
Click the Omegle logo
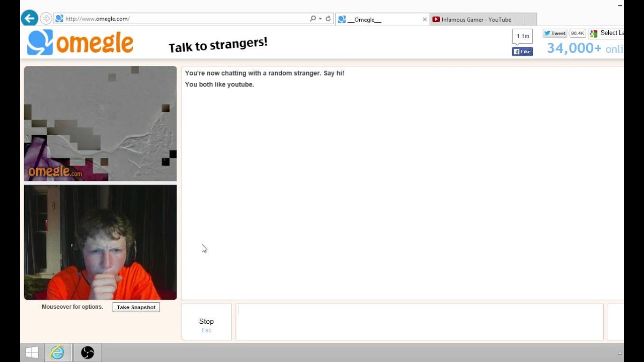80,42
